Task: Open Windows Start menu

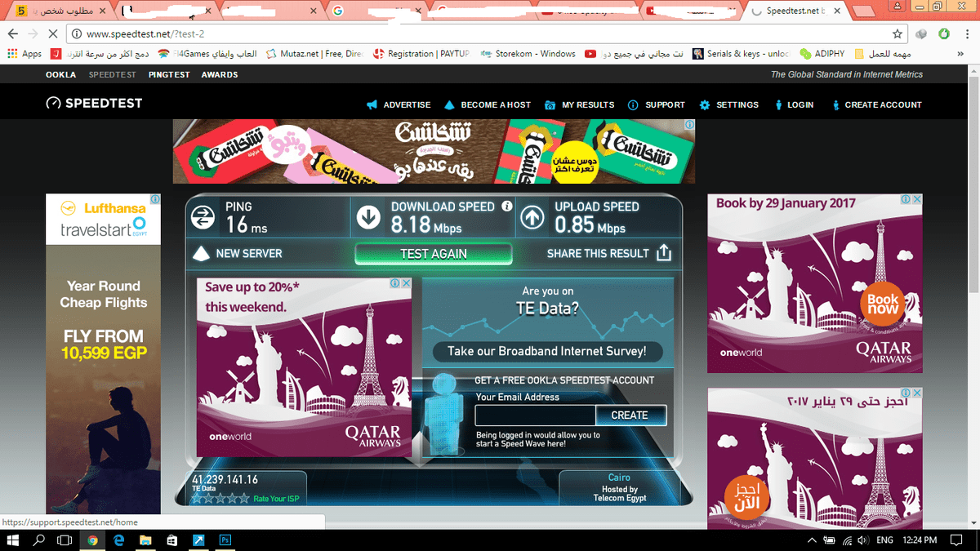Action: pyautogui.click(x=13, y=540)
